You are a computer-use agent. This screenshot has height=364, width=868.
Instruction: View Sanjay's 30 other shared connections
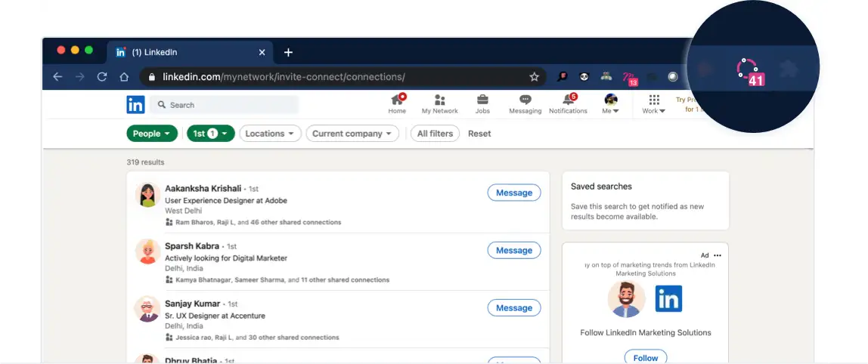pos(293,338)
